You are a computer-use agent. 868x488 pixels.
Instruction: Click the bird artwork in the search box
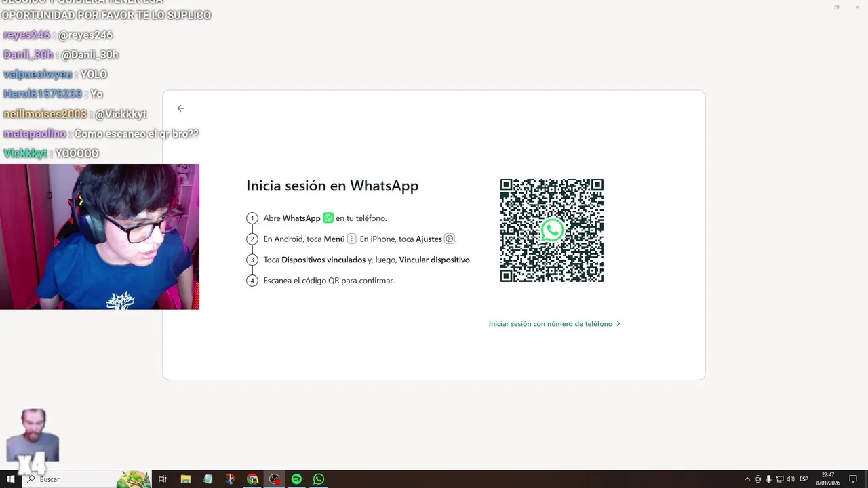[134, 479]
